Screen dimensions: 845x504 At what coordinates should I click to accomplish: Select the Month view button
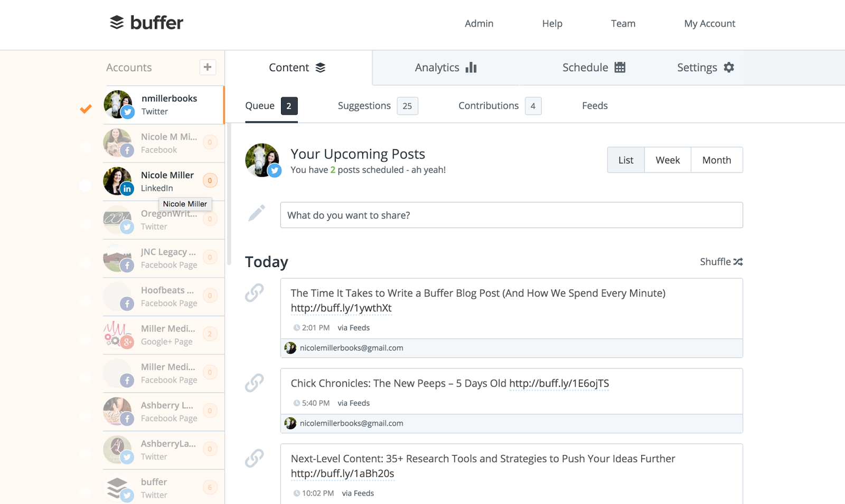pos(717,160)
